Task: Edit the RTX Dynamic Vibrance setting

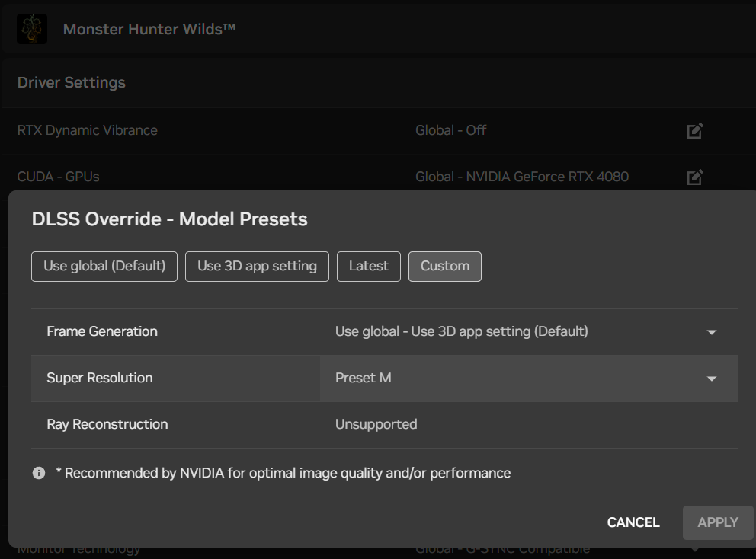Action: (x=695, y=130)
